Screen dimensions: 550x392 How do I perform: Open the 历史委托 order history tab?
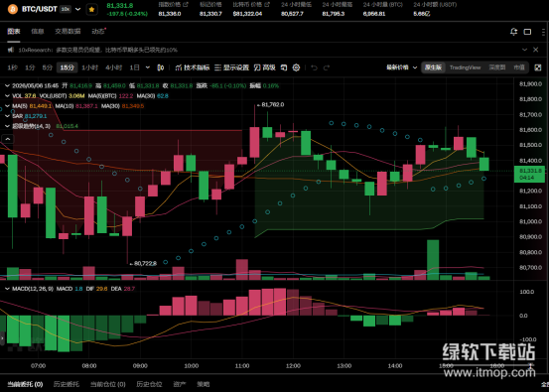(67, 384)
